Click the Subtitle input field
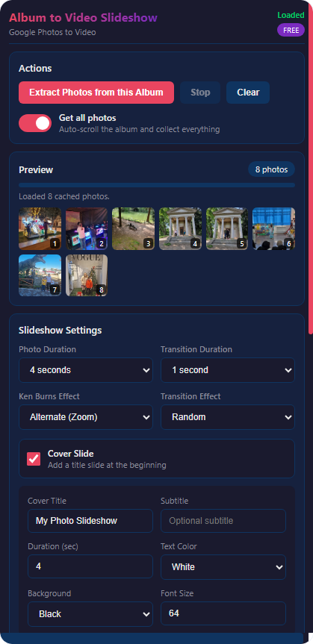Image resolution: width=313 pixels, height=644 pixels. (223, 521)
